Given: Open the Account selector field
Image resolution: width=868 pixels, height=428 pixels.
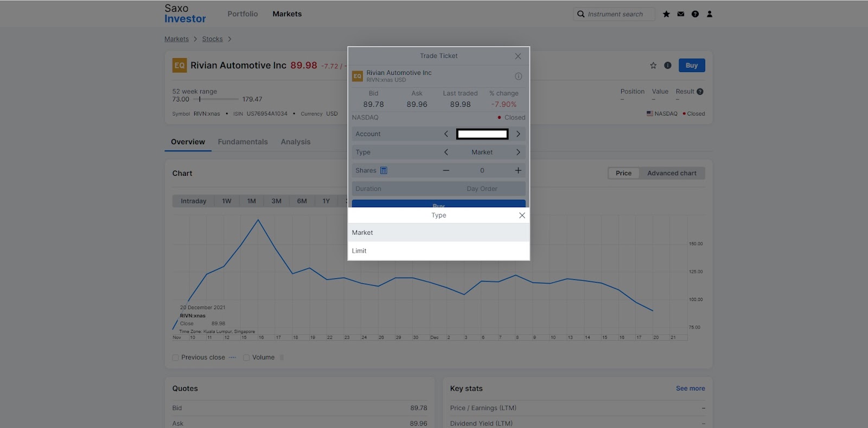Looking at the screenshot, I should coord(482,134).
